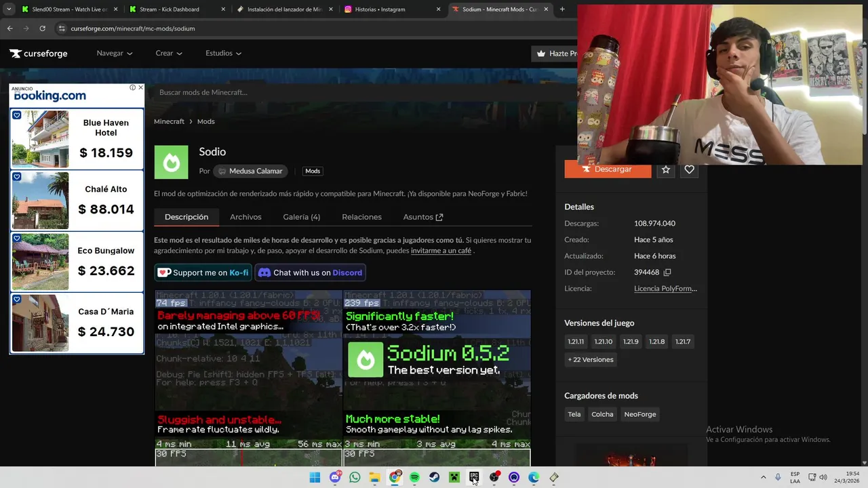The width and height of the screenshot is (868, 488).
Task: Open the Medusa Calamar author page
Action: [250, 171]
